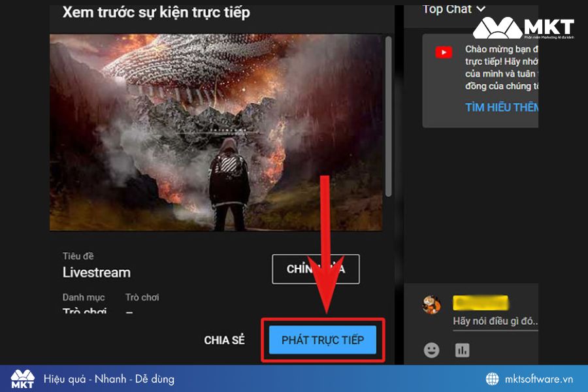
Task: Click the 'Danh mục' label
Action: (x=84, y=297)
